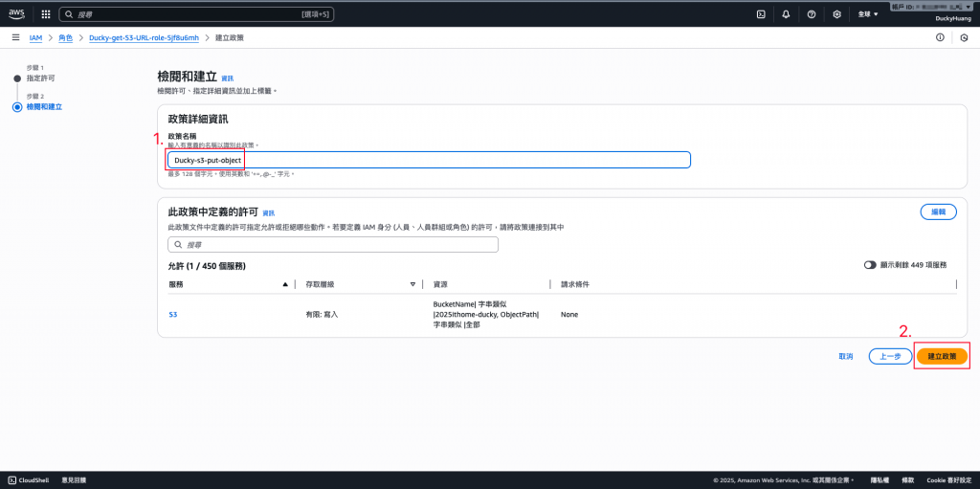Open the clock history icon at far right
The width and height of the screenshot is (980, 489).
(964, 38)
